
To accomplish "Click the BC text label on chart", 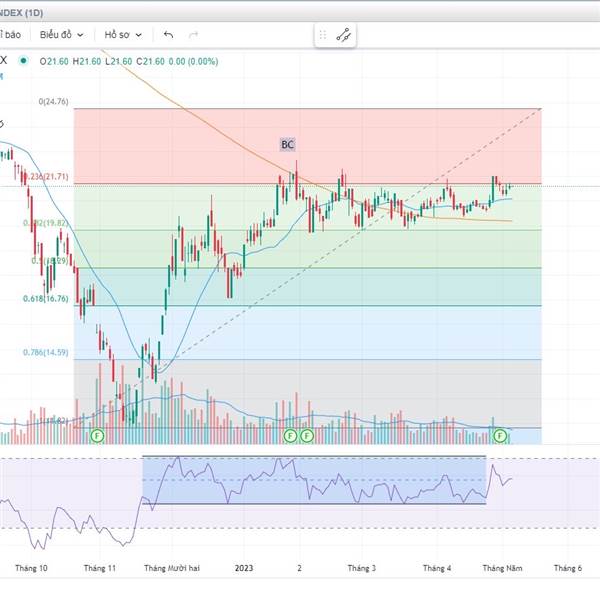I will [x=287, y=145].
